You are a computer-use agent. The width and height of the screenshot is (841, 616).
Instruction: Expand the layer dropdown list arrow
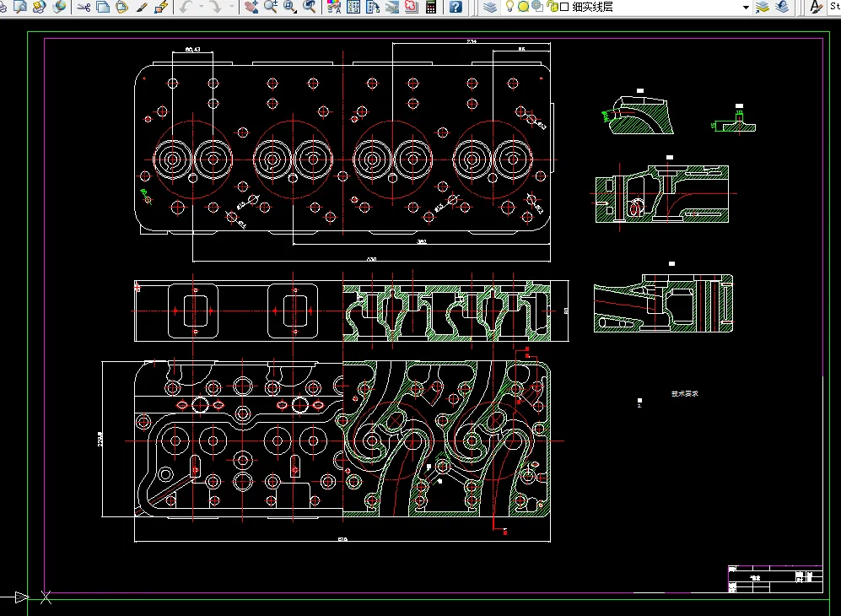coord(746,7)
